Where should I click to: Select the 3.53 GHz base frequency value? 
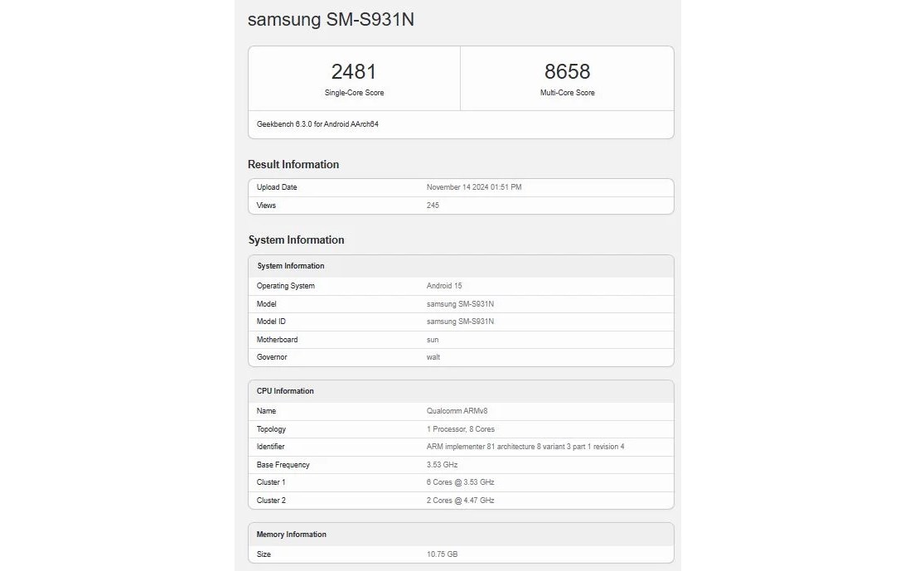pos(442,465)
